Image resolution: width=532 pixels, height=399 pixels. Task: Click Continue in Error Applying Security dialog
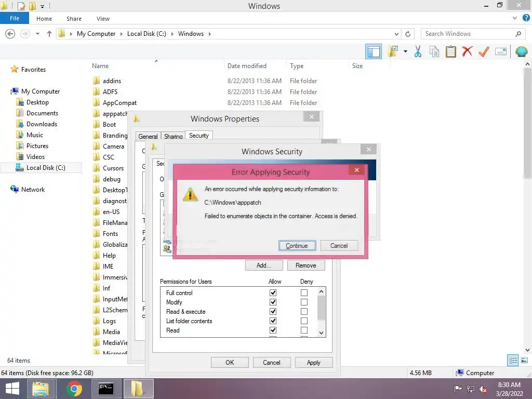[x=297, y=246]
